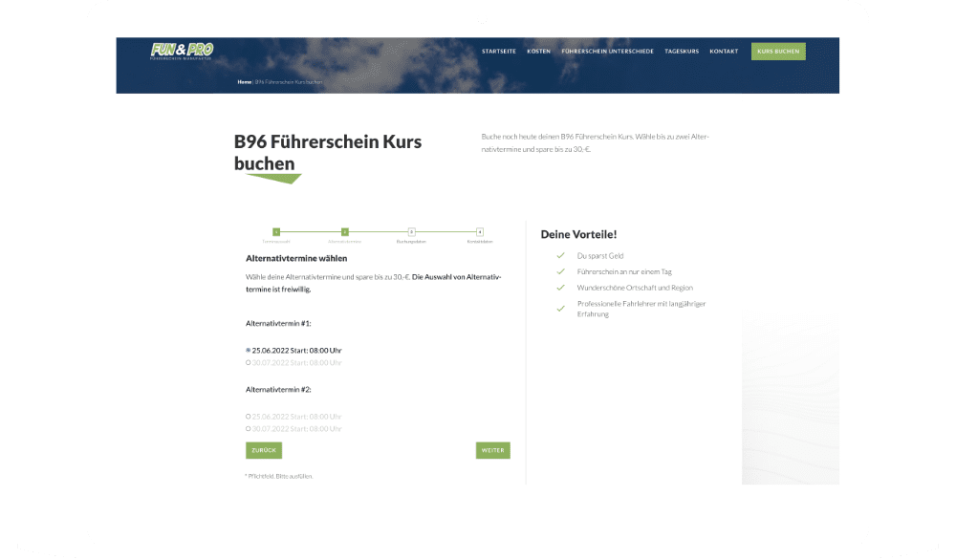The width and height of the screenshot is (956, 560).
Task: Click the Alternativtermin #2: label
Action: point(278,389)
